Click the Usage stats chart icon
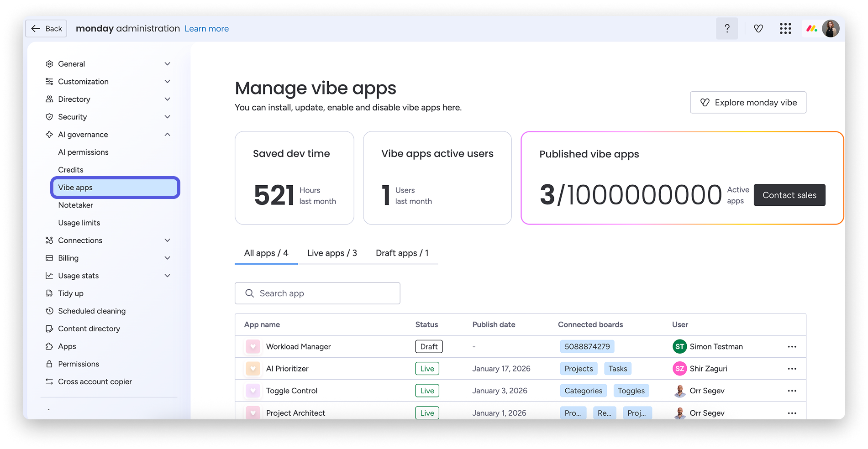 click(49, 276)
